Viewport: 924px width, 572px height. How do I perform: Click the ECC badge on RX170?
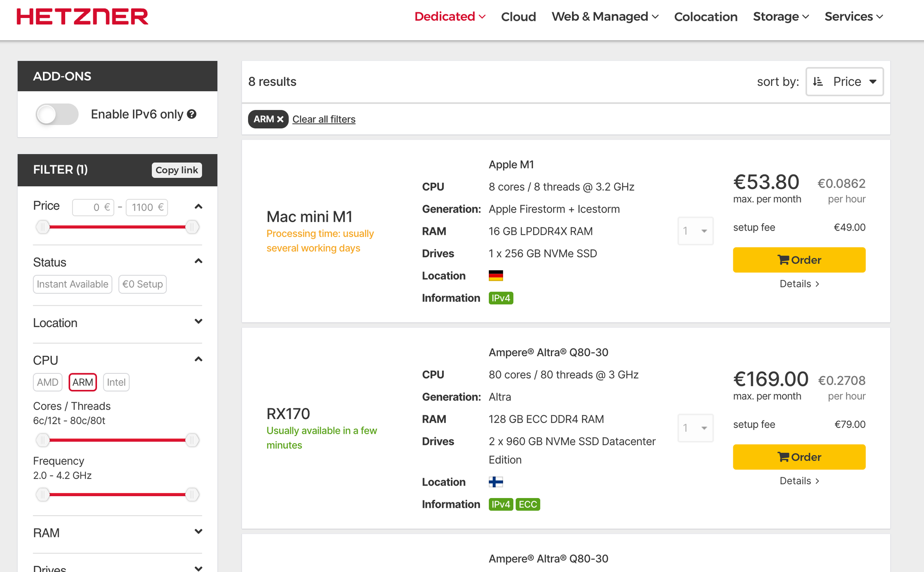click(x=528, y=504)
